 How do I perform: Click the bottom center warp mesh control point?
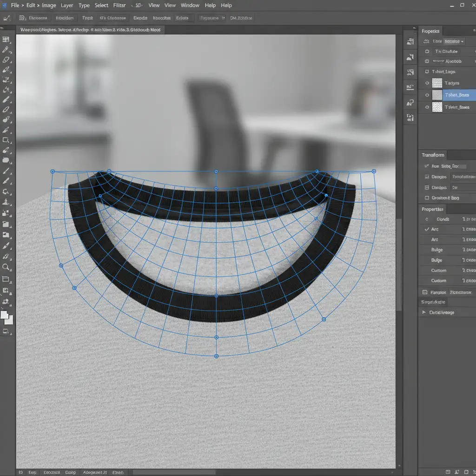coord(216,356)
